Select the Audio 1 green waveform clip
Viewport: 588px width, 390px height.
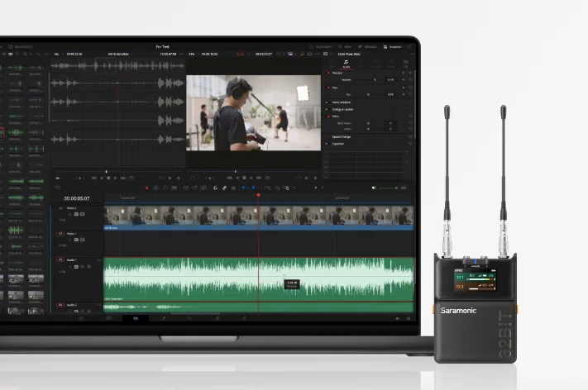coord(258,279)
